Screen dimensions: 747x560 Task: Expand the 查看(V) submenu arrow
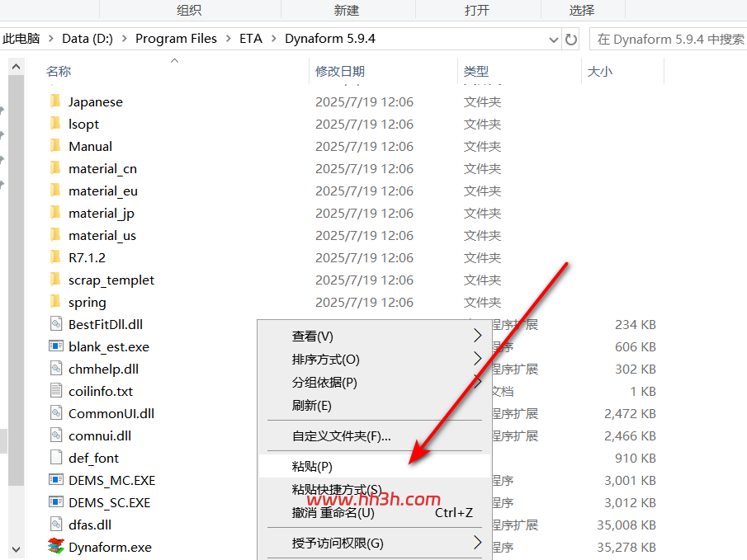click(x=477, y=336)
